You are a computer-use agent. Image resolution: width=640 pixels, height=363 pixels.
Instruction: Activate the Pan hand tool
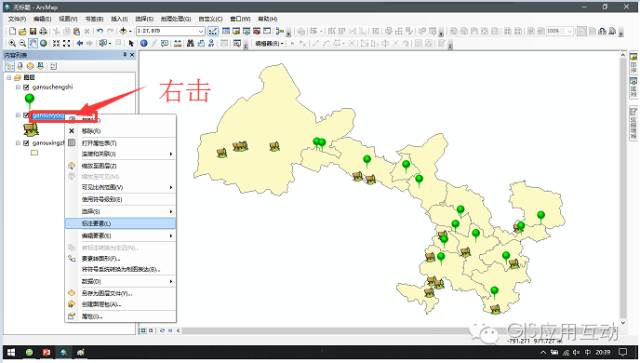[33, 43]
